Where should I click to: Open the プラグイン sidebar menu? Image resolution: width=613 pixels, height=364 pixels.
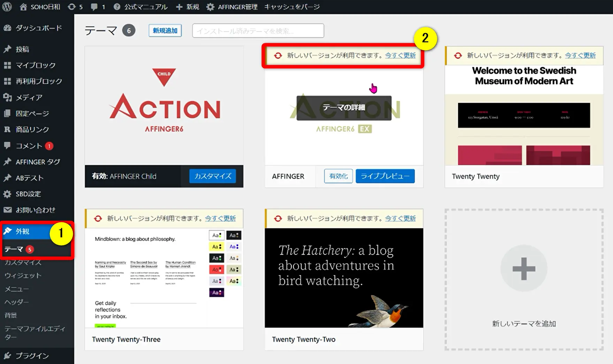point(32,356)
